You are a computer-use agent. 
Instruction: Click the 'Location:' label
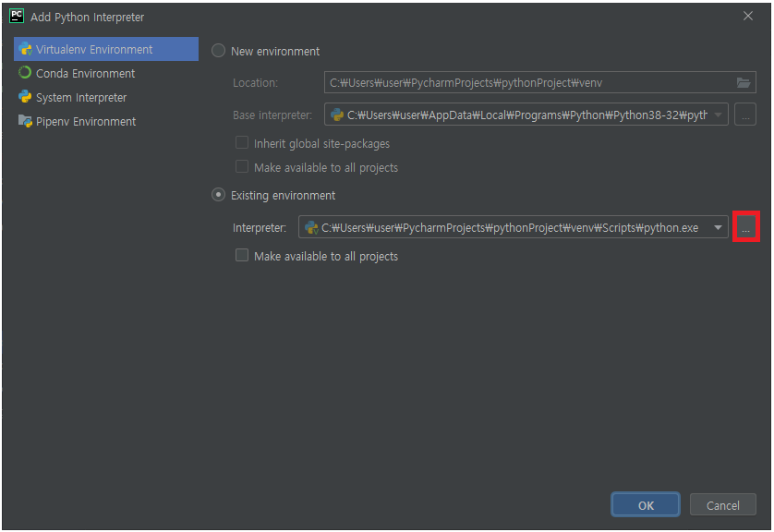click(x=256, y=83)
